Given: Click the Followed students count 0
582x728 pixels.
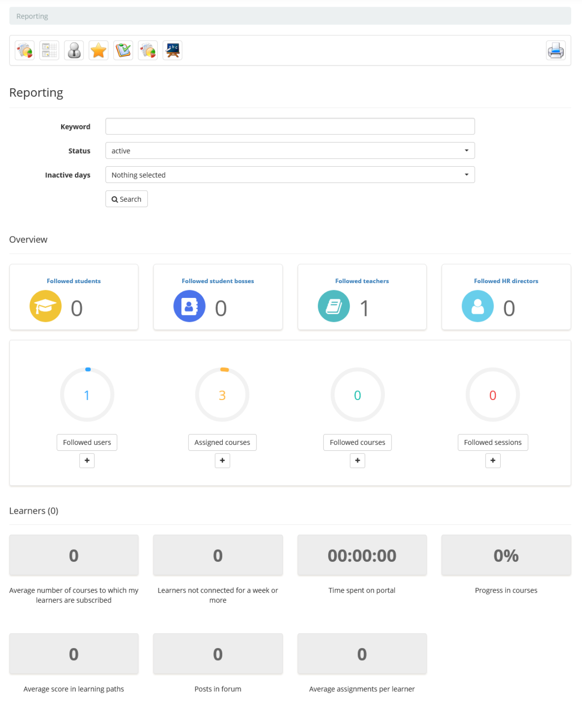Looking at the screenshot, I should (x=77, y=308).
